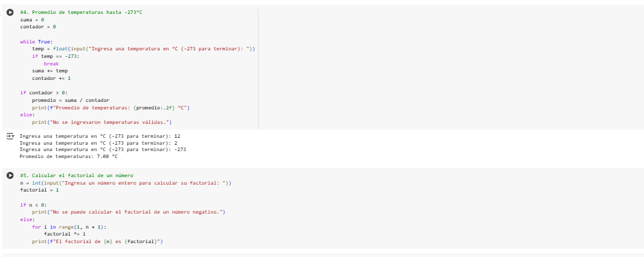Click the 'No se ingresaron temperaturas válidas' print line

pyautogui.click(x=101, y=122)
